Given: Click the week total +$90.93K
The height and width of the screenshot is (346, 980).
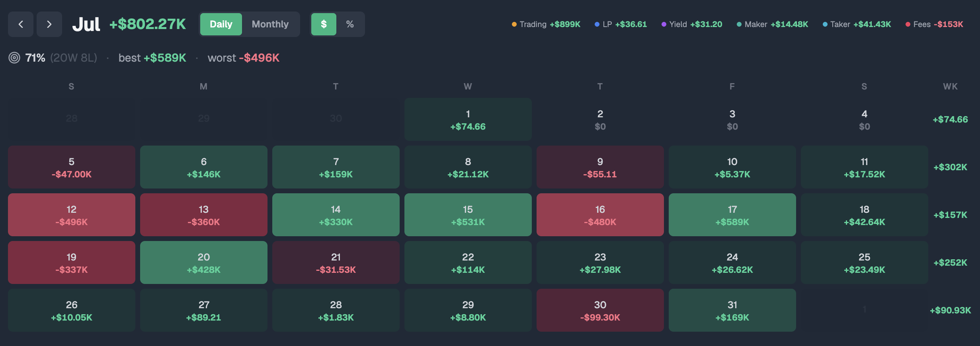Looking at the screenshot, I should [x=950, y=310].
